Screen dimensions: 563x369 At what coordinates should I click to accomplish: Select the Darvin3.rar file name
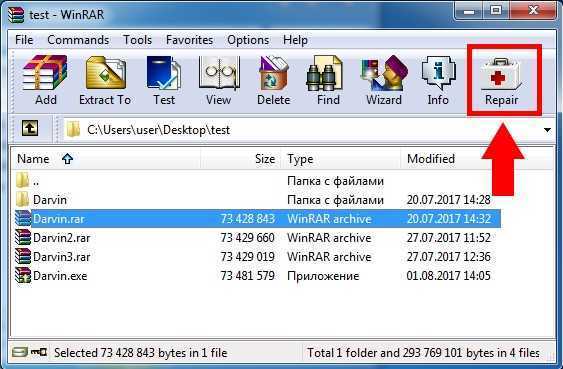click(62, 257)
